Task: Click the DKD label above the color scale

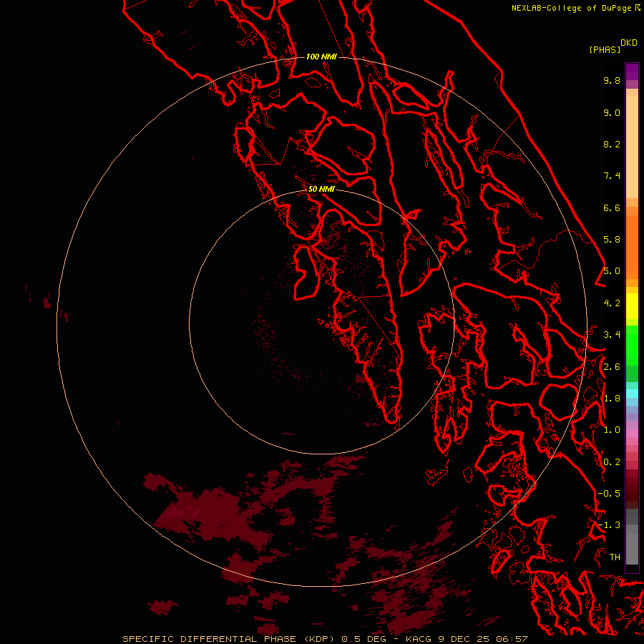Action: click(629, 43)
